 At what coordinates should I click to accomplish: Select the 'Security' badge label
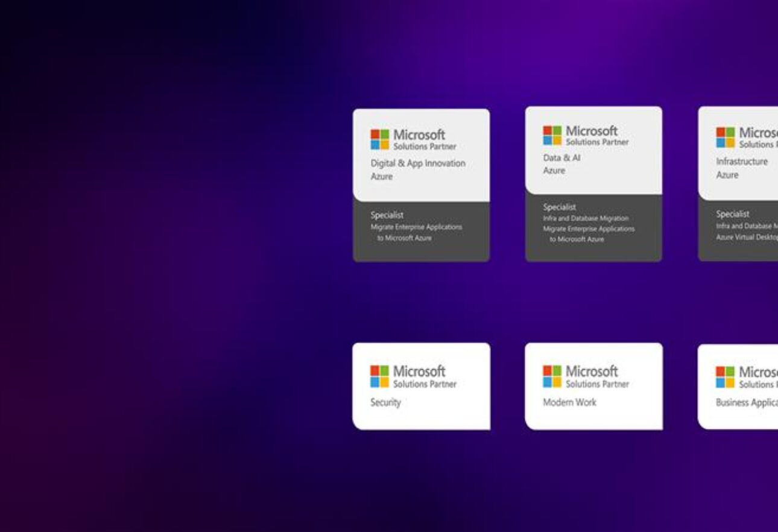coord(385,402)
